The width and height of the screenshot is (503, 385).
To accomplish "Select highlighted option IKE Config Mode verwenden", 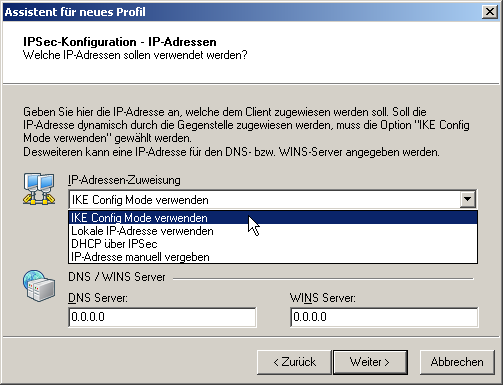I will pyautogui.click(x=273, y=218).
